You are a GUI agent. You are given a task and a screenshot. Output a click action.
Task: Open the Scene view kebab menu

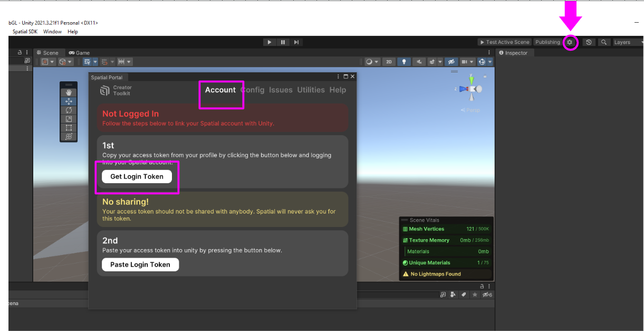(x=489, y=52)
